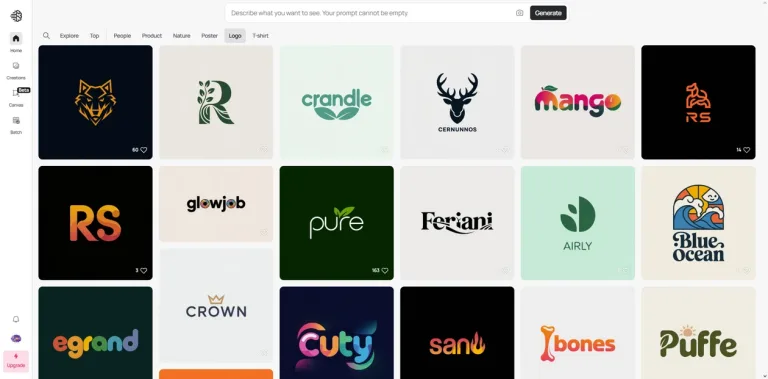This screenshot has width=768, height=379.
Task: Click the camera image upload icon
Action: coord(519,13)
